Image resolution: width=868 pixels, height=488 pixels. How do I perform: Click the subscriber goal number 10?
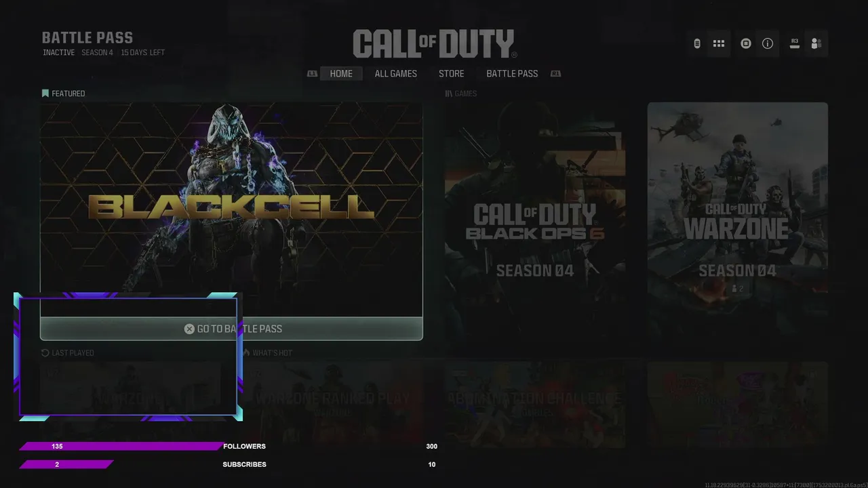(432, 464)
